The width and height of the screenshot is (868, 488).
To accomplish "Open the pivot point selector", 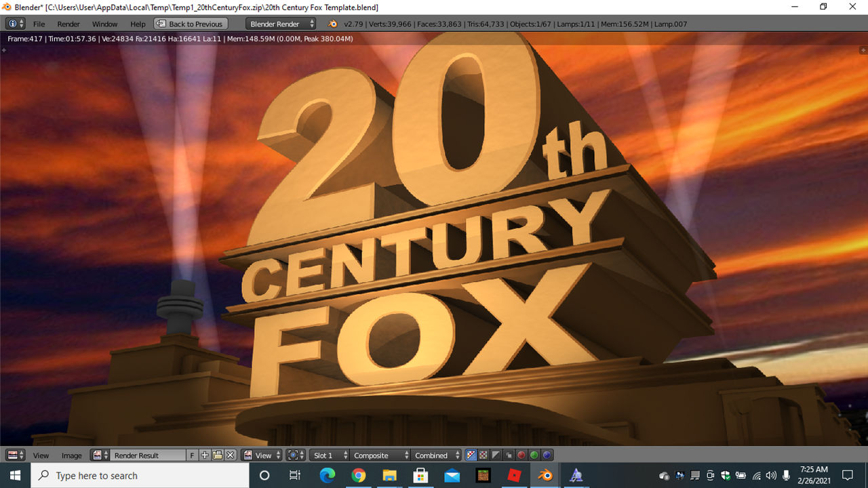I will pos(296,455).
